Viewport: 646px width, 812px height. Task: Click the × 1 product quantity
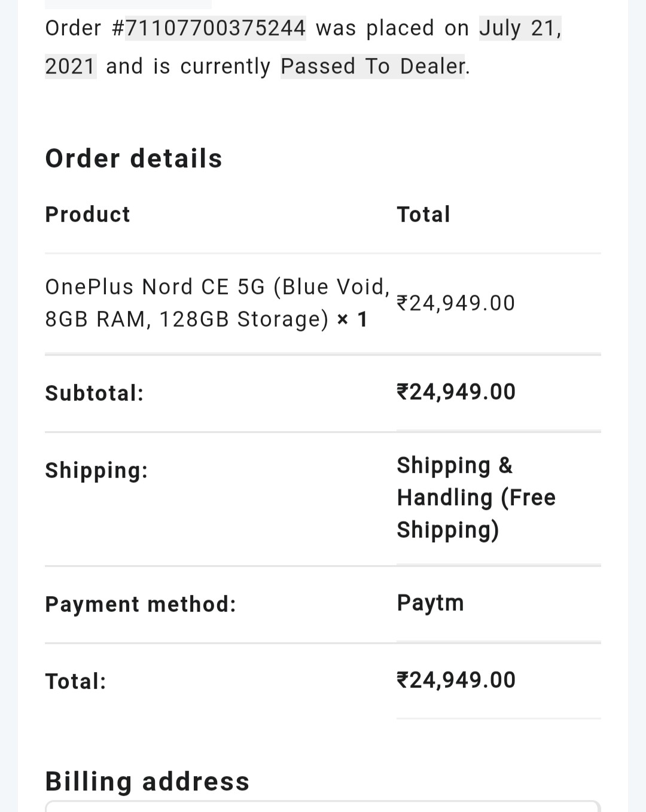pyautogui.click(x=352, y=319)
